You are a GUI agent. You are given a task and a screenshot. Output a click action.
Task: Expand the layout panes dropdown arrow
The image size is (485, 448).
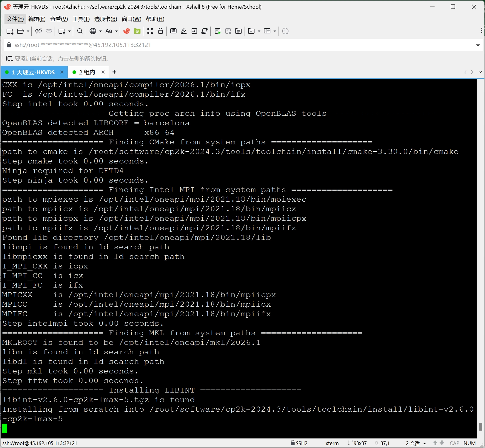[x=275, y=31]
